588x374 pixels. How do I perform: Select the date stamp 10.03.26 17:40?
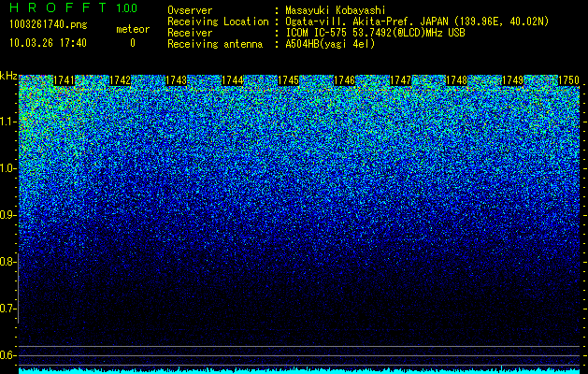coord(48,43)
